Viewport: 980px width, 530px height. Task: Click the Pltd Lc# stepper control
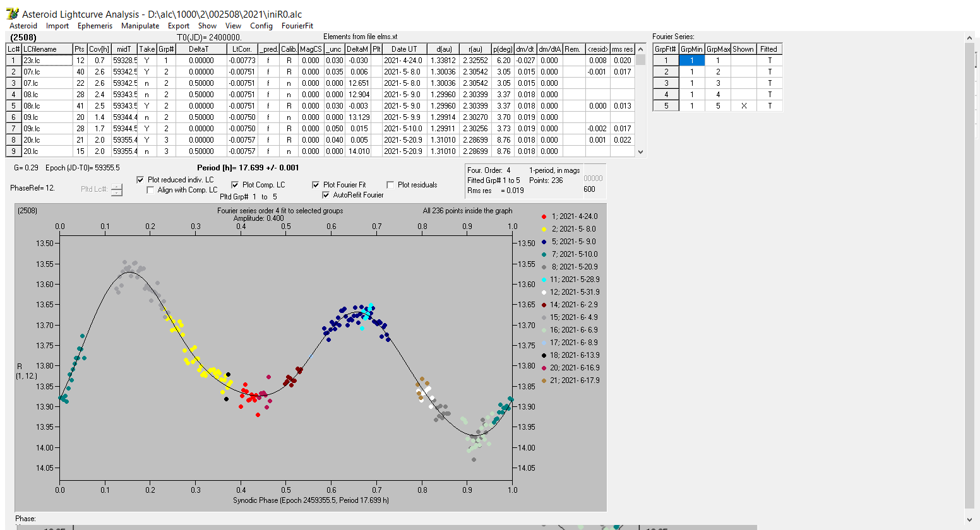[117, 189]
